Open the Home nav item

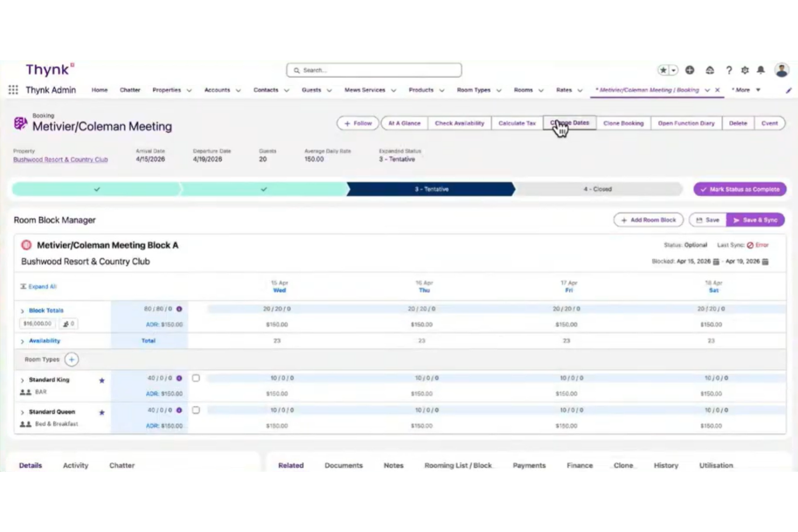[x=99, y=90]
